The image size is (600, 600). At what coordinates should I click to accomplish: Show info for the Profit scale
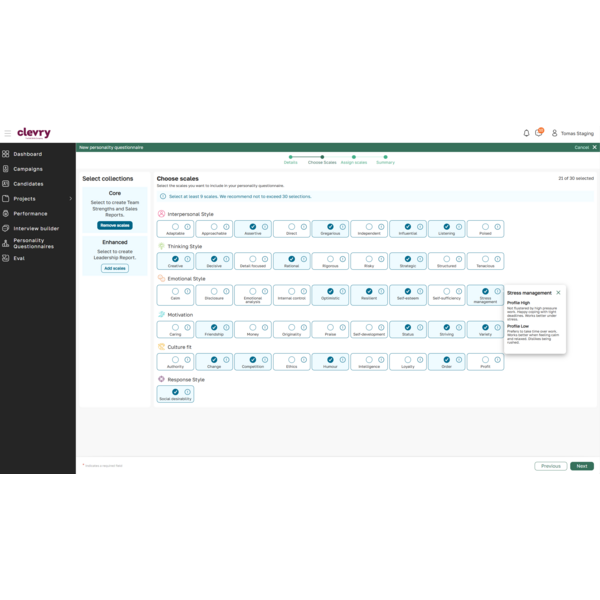497,360
